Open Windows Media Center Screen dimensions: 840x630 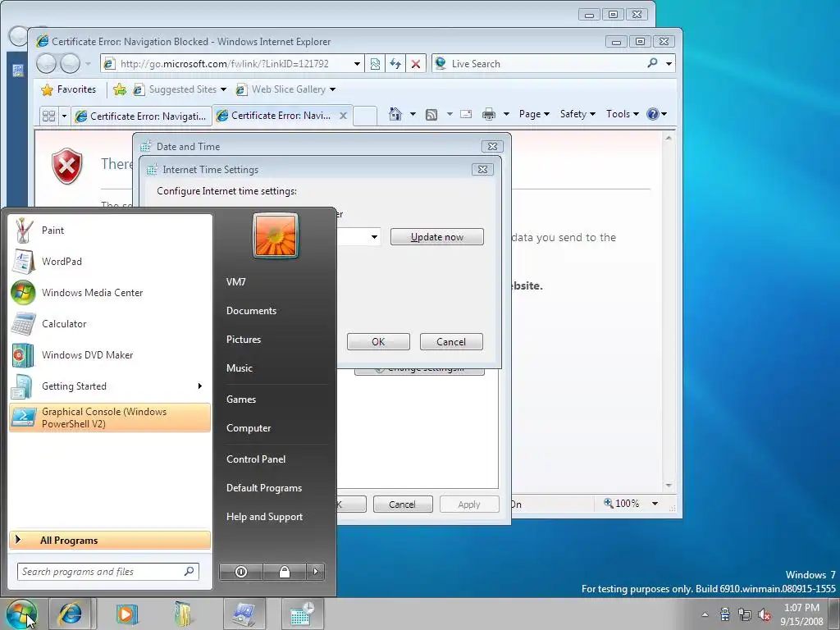(x=110, y=293)
